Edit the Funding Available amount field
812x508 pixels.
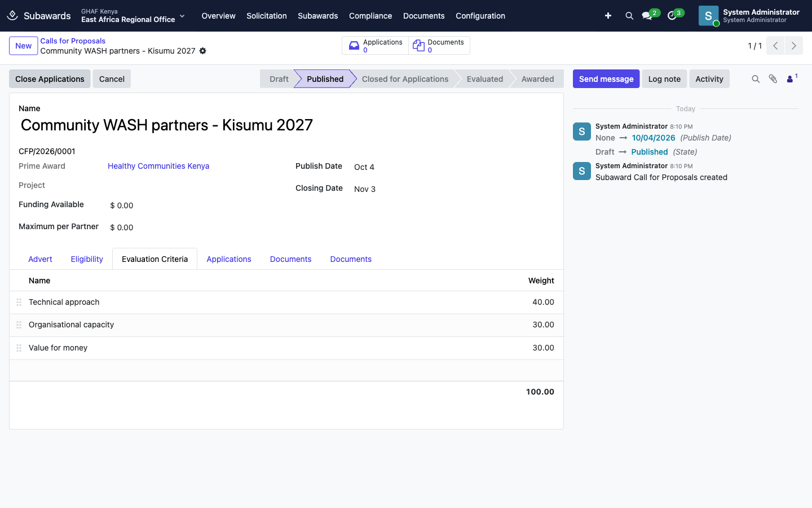coord(192,205)
